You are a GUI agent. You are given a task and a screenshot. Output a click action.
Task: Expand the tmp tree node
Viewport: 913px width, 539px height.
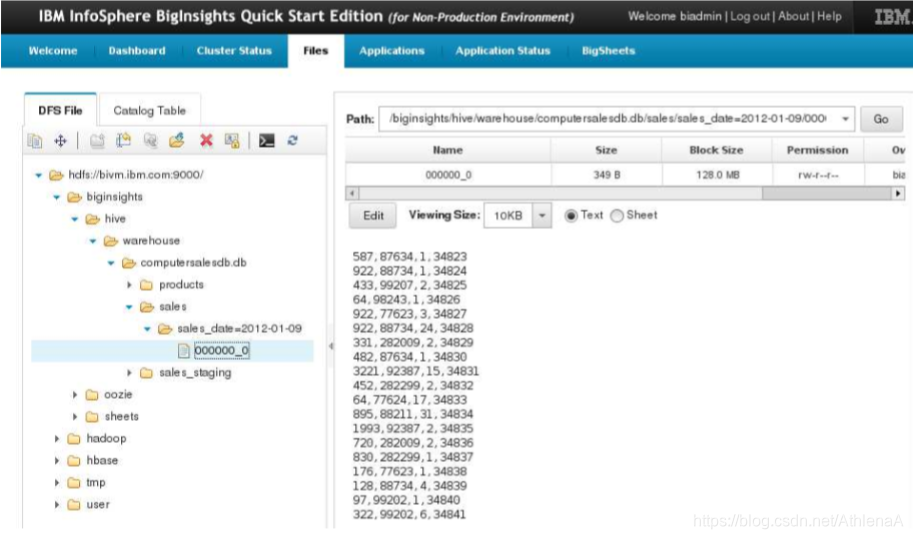click(56, 483)
